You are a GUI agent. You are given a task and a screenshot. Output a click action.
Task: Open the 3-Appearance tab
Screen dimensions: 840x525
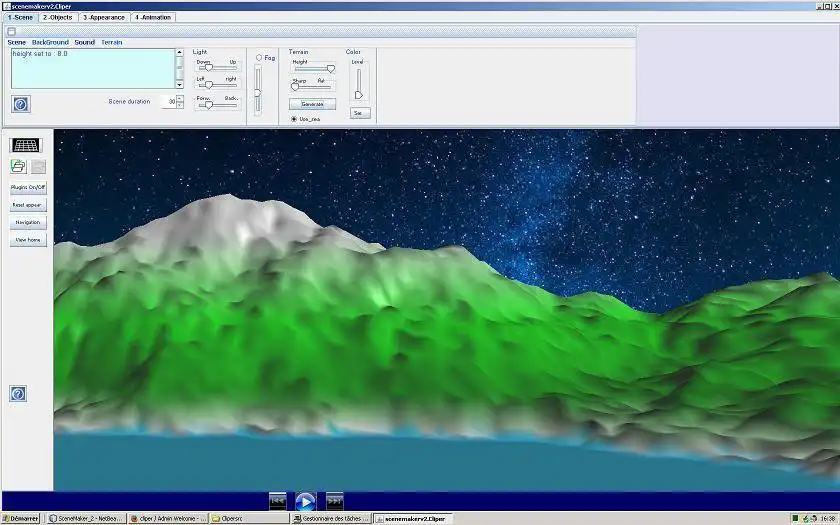tap(104, 17)
